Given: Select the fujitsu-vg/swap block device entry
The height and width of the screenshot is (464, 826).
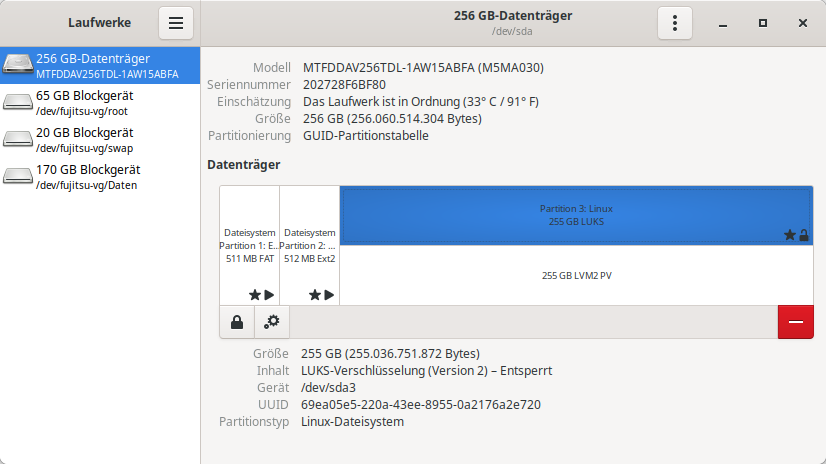Looking at the screenshot, I should tap(100, 139).
